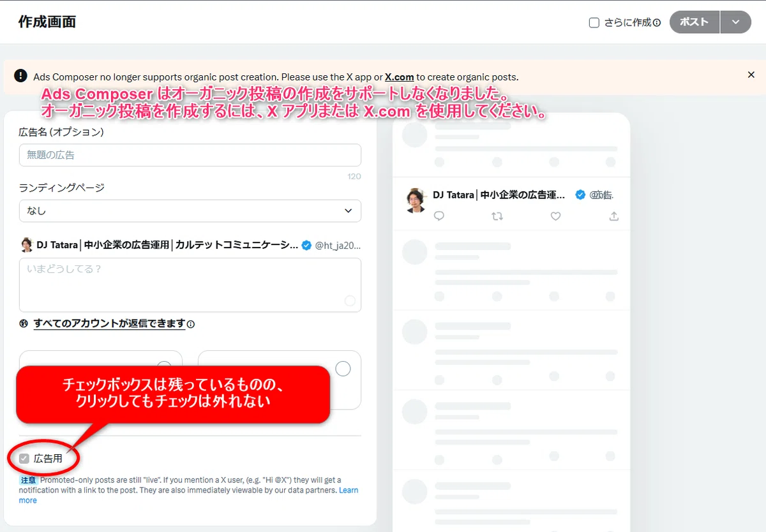
Task: Open the Learn more link
Action: (348, 490)
